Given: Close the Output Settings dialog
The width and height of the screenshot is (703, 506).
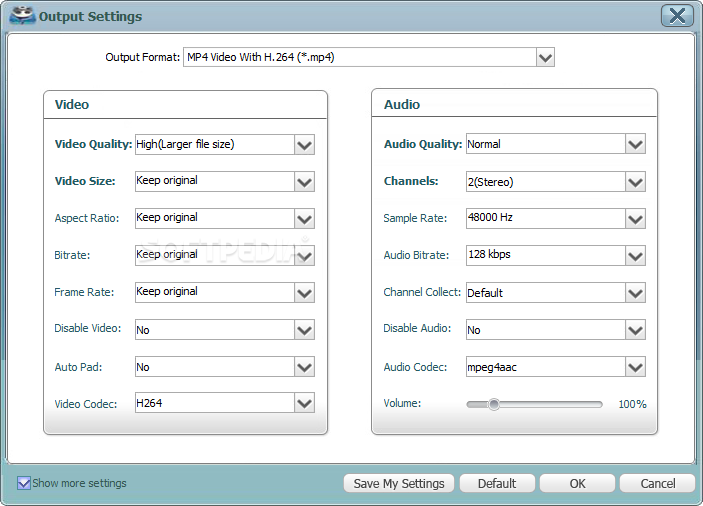Looking at the screenshot, I should pos(677,16).
